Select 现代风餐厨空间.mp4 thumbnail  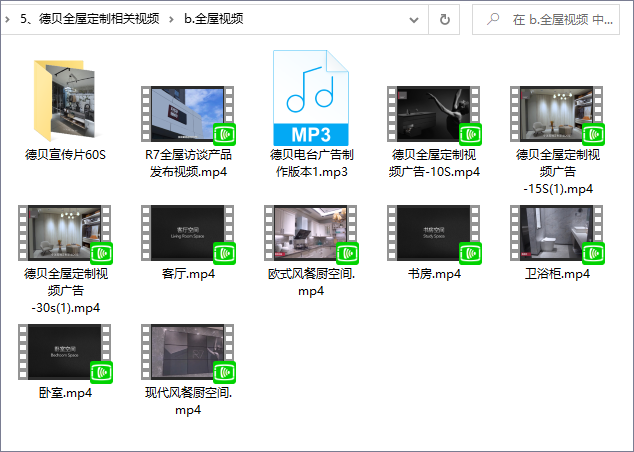point(188,352)
